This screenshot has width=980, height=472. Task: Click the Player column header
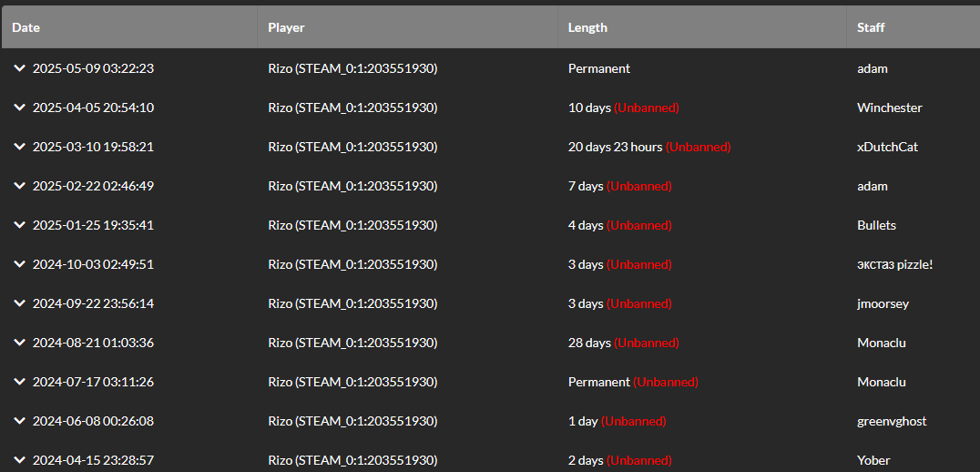tap(407, 27)
